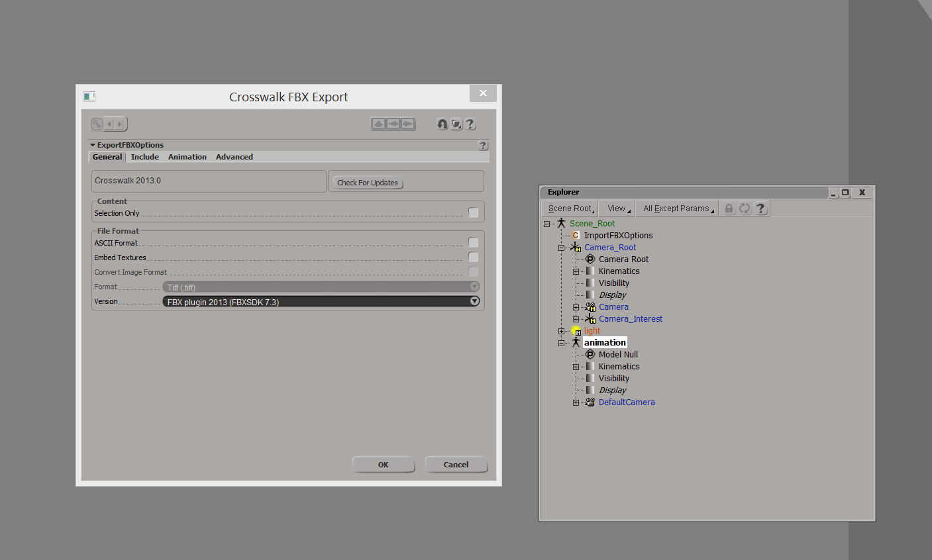Click the help icon on the ExportFBXOptions header

point(483,146)
